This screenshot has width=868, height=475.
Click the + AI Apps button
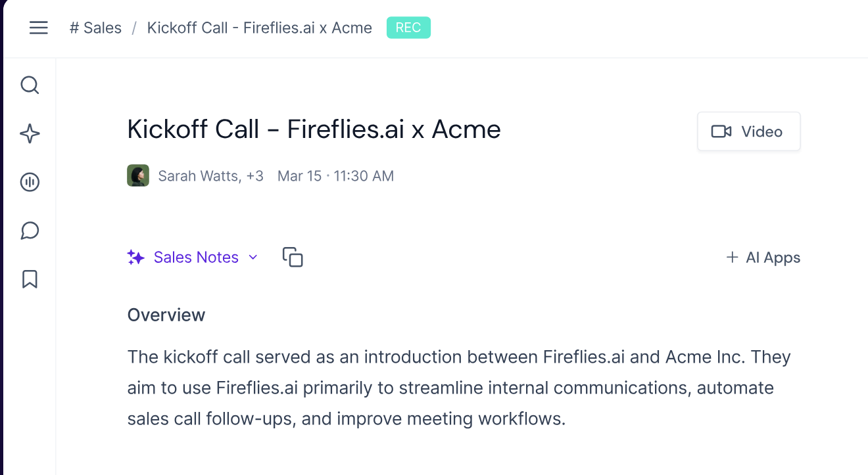763,258
